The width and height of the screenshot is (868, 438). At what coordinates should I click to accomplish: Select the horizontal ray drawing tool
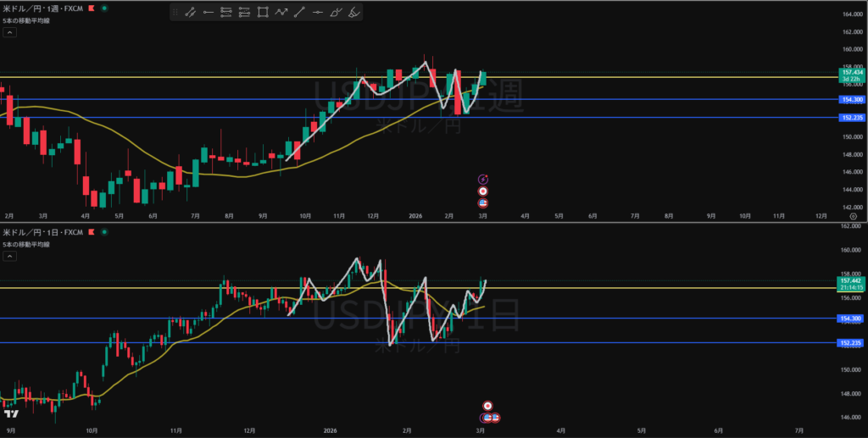pyautogui.click(x=208, y=12)
